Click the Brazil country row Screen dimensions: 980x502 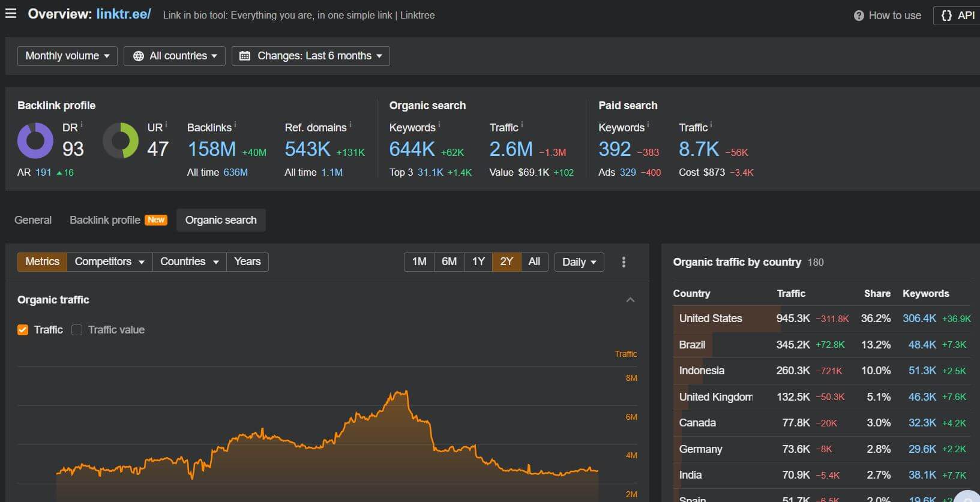coord(822,345)
